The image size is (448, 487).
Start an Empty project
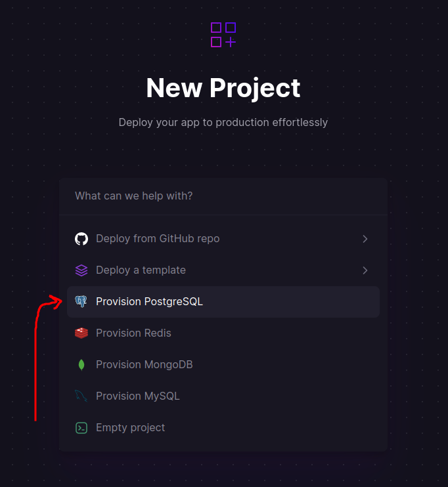[x=130, y=428]
